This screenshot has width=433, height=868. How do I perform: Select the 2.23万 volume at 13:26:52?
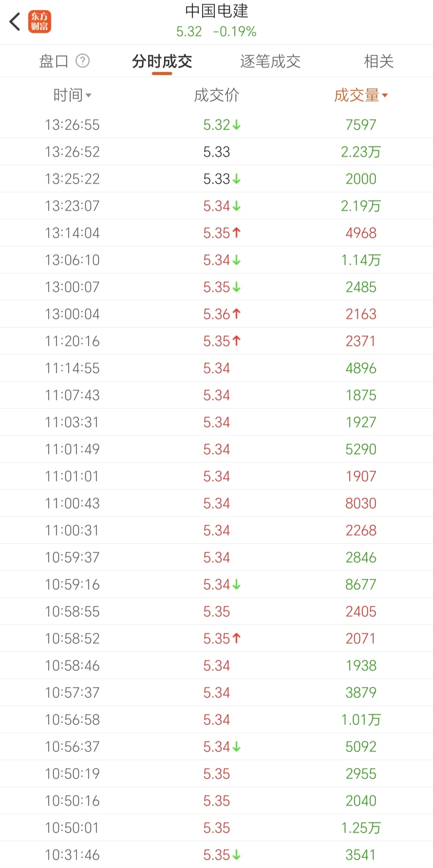point(361,152)
